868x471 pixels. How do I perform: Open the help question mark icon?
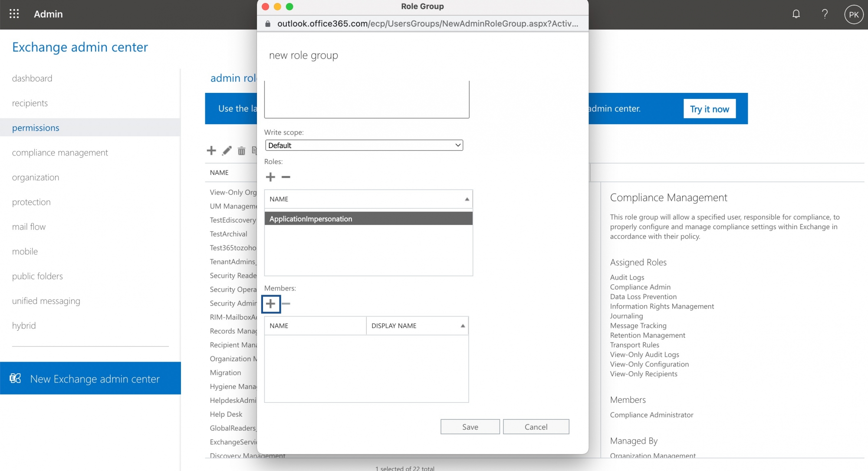(825, 14)
